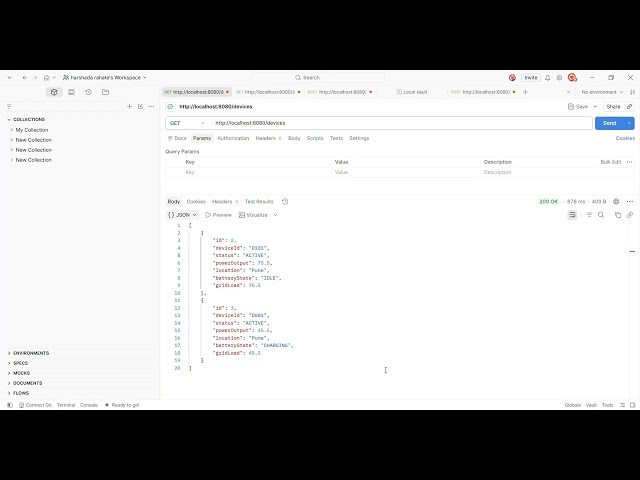
Task: Click the plus icon to create a collection
Action: point(129,107)
